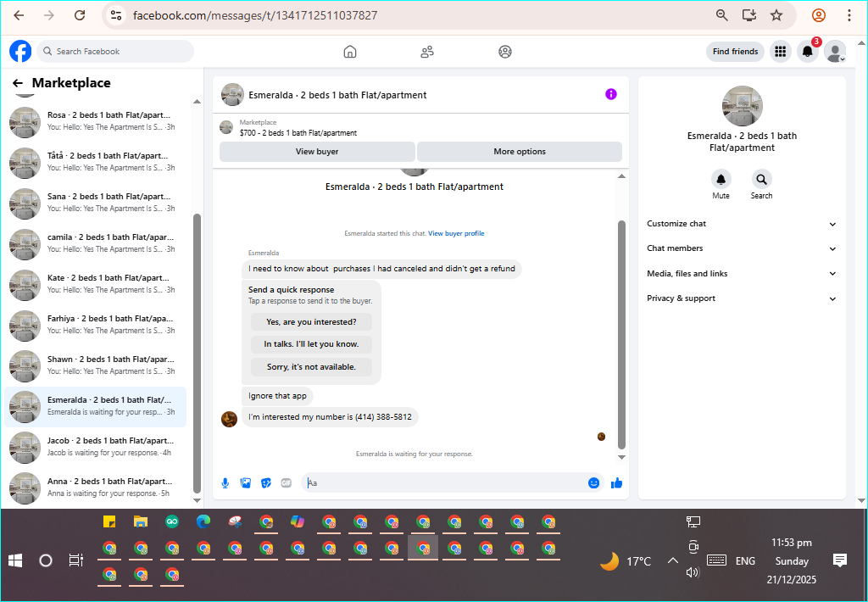Open the GIF picker
868x602 pixels.
coord(287,483)
